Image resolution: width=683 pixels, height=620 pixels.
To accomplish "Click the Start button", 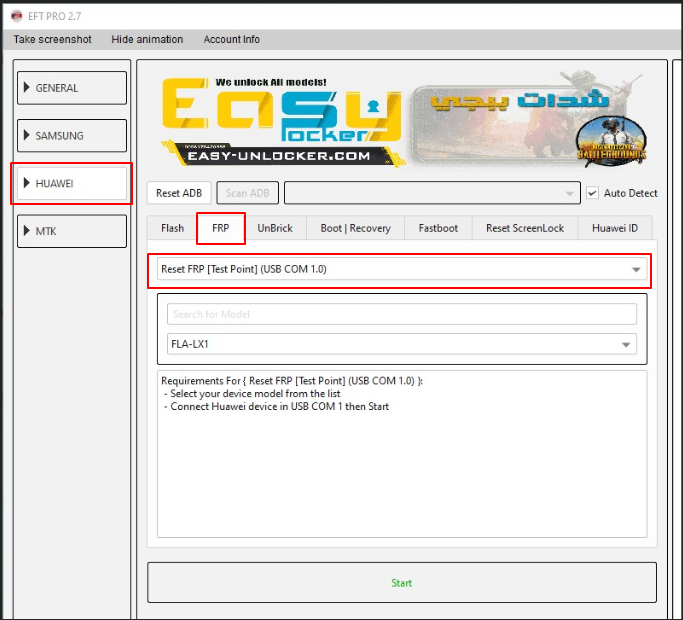I will click(402, 583).
